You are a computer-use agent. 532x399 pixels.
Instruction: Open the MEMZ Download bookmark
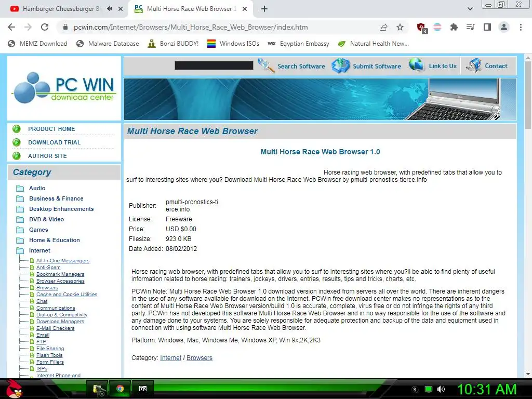click(37, 44)
